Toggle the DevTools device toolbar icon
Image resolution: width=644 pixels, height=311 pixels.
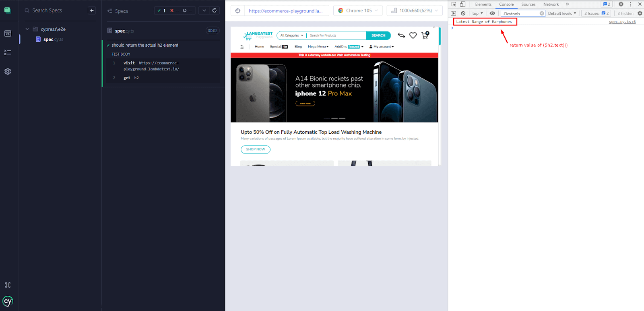[x=462, y=4]
